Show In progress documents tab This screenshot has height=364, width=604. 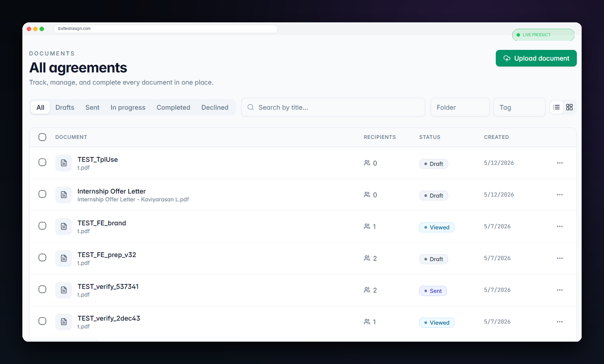coord(128,107)
